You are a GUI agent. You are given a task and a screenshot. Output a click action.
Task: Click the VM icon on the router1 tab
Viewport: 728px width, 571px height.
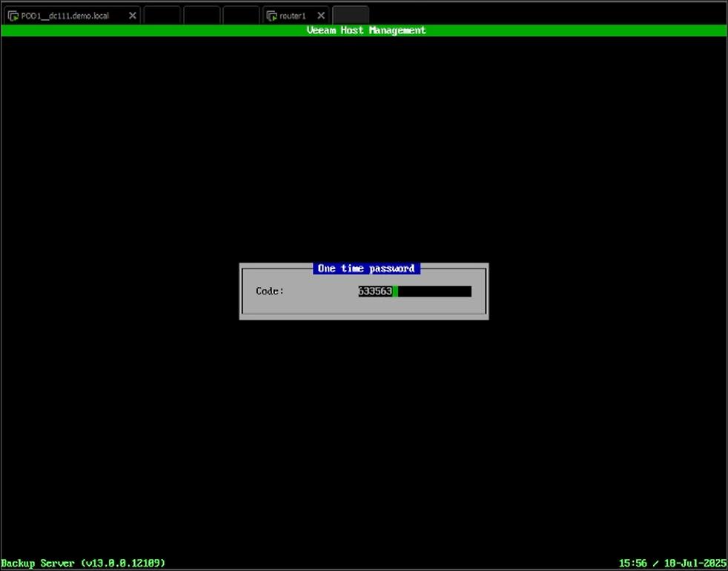(x=271, y=16)
